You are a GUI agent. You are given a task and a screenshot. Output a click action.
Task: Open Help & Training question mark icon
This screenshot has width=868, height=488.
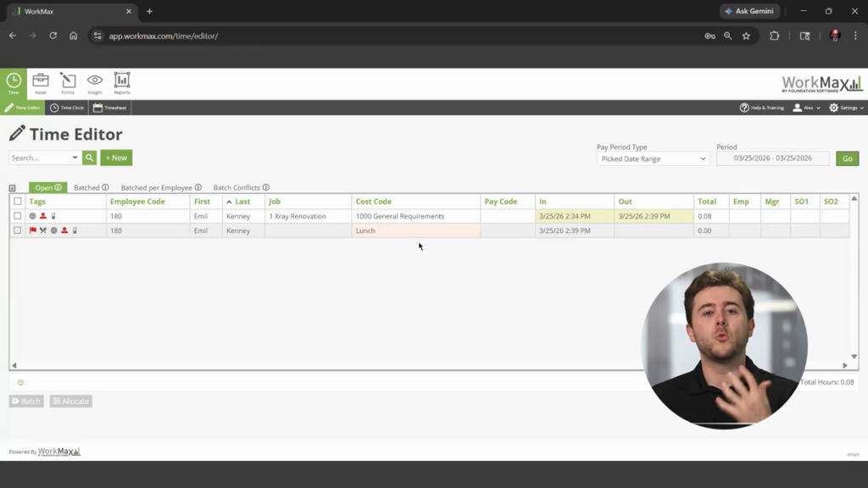pyautogui.click(x=744, y=108)
